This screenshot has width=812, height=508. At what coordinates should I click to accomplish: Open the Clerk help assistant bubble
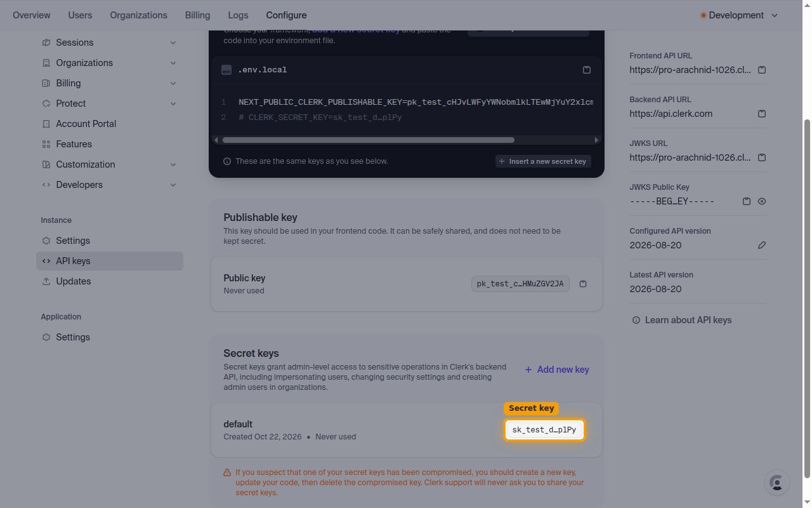pyautogui.click(x=777, y=483)
